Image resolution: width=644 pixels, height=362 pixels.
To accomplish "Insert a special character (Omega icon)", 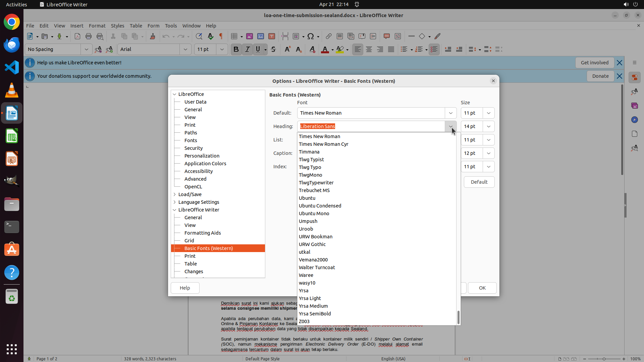I will [311, 36].
